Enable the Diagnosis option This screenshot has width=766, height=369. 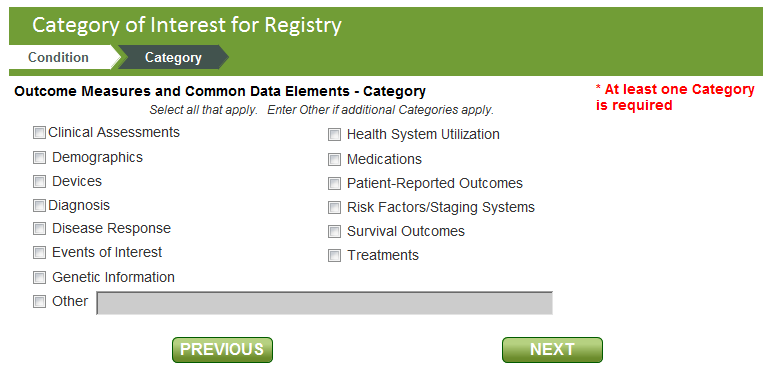(x=39, y=206)
